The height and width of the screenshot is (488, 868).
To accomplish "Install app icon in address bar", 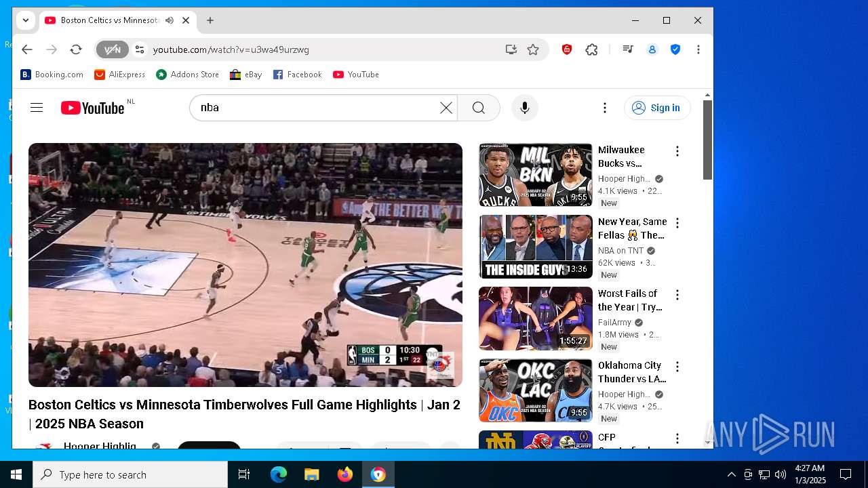I will tap(511, 49).
